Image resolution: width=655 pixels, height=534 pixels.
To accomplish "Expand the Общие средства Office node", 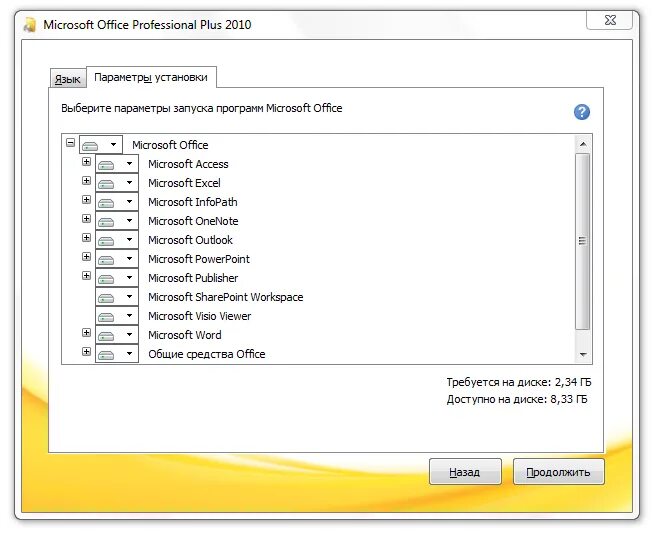I will click(86, 351).
